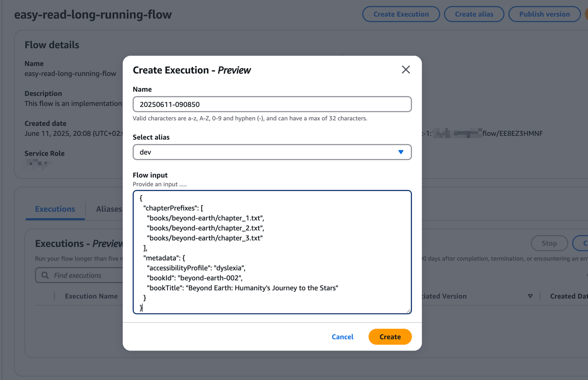Open the Select alias dropdown showing dev
The image size is (588, 380).
coord(272,152)
